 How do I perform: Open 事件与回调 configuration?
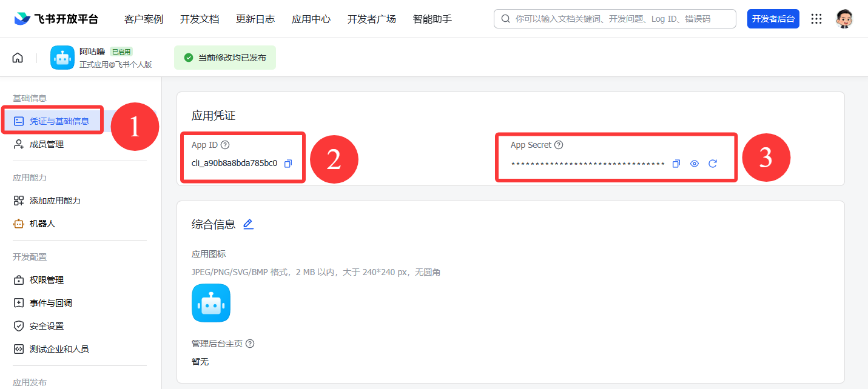50,303
